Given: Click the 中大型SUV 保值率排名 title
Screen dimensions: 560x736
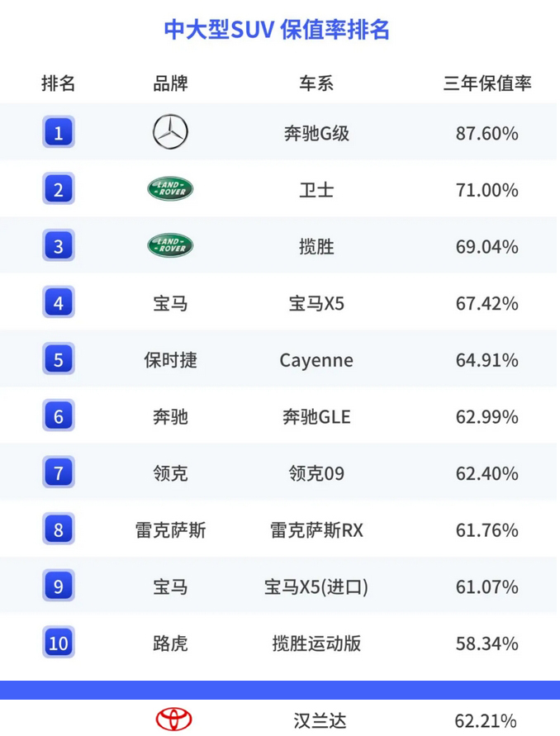Looking at the screenshot, I should tap(277, 30).
